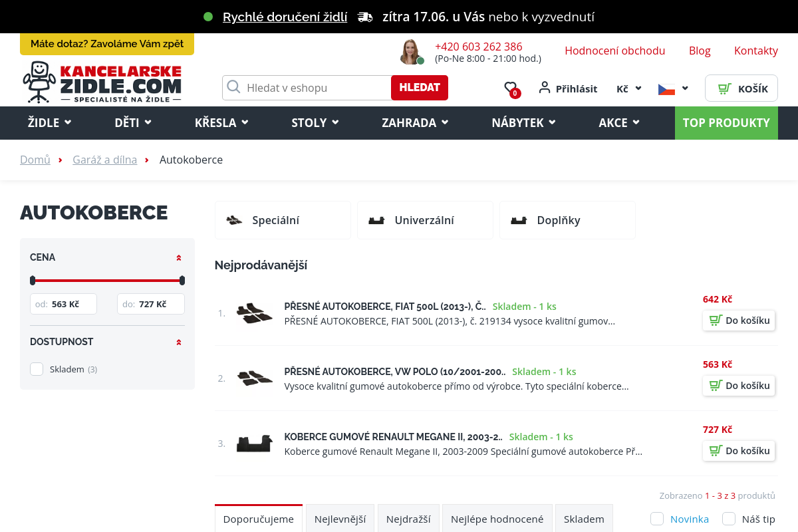Expand the STOLY menu

coord(315,123)
